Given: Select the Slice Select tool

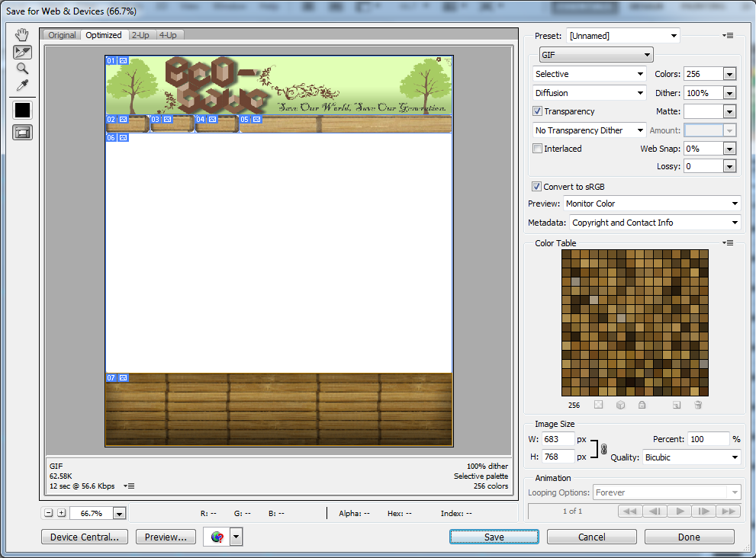Looking at the screenshot, I should coord(22,52).
